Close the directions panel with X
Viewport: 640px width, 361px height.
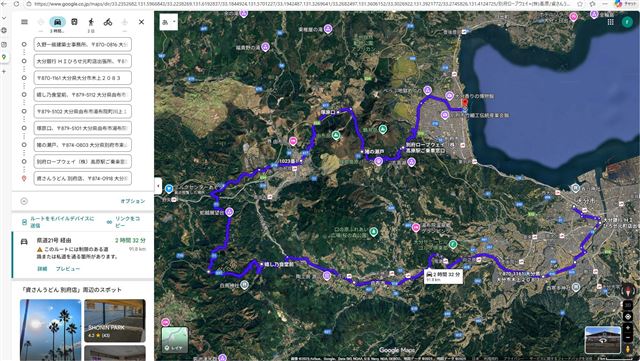141,22
